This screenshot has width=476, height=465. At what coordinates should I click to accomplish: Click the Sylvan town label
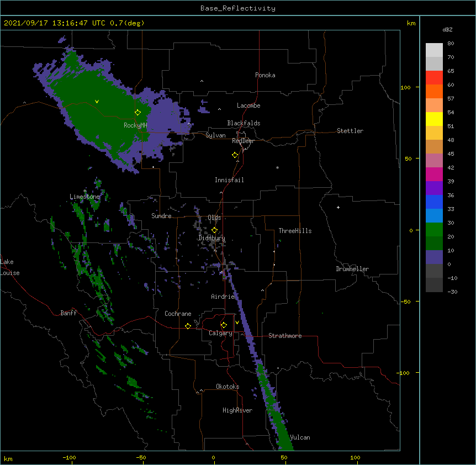pos(215,135)
